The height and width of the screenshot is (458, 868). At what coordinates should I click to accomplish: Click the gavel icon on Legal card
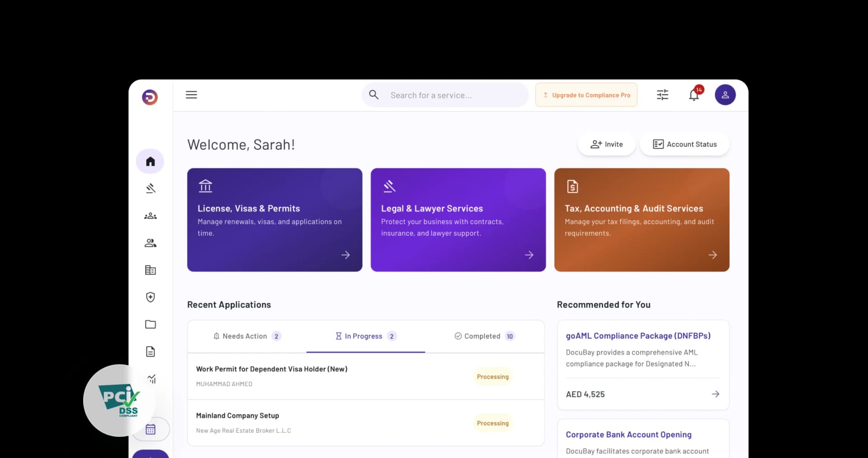(x=389, y=186)
